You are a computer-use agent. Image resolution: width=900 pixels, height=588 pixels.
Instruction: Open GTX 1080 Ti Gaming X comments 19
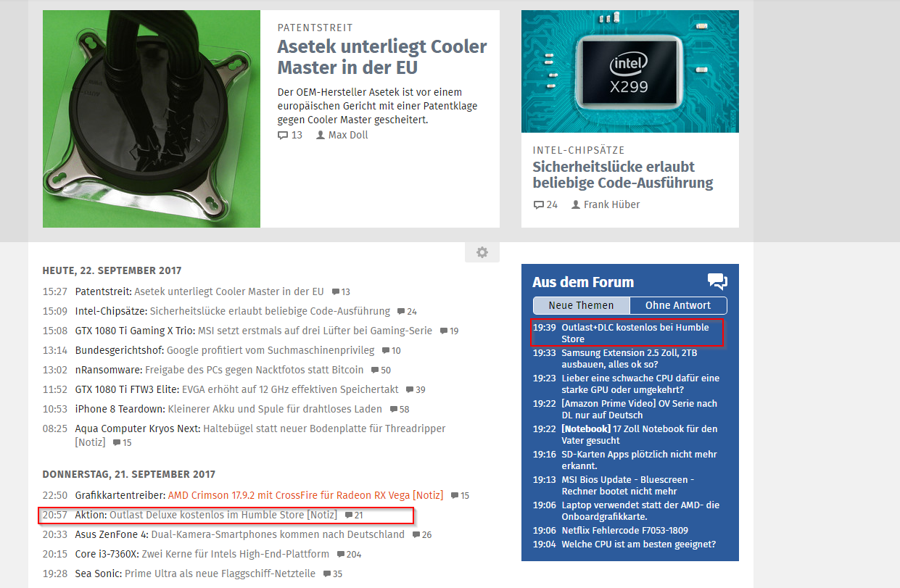(450, 331)
